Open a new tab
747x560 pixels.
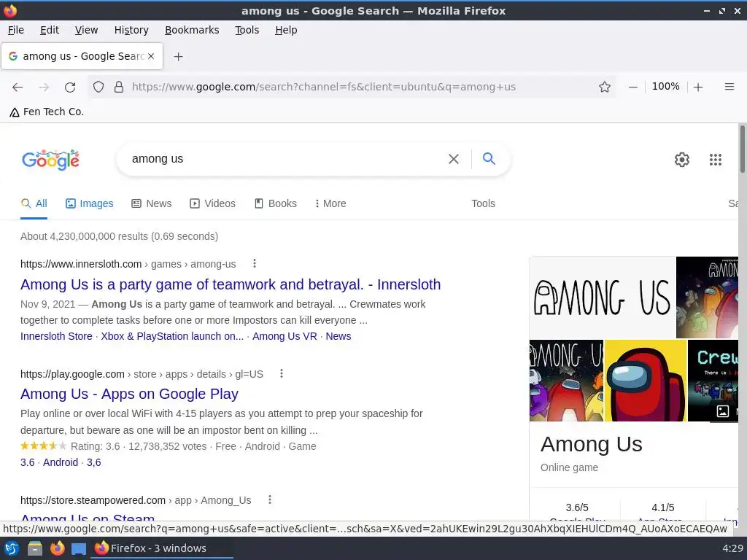pos(178,57)
